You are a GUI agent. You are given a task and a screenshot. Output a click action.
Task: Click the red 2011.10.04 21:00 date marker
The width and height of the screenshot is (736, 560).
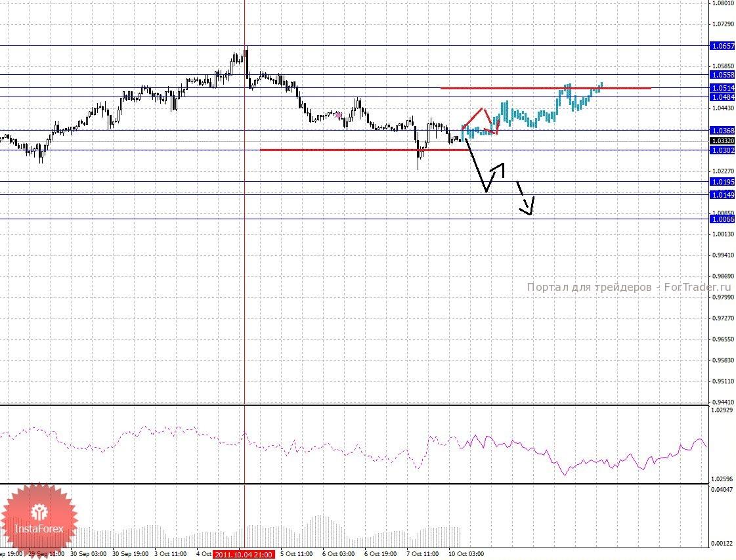[244, 555]
